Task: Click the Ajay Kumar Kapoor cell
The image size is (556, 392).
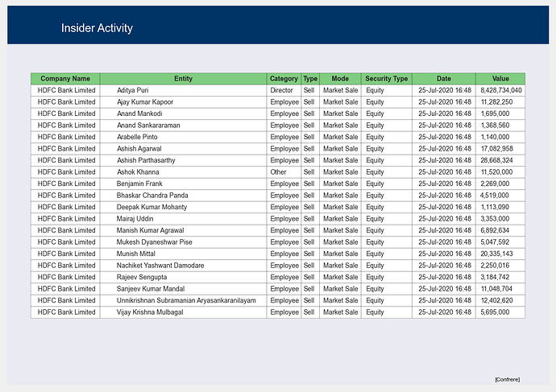Action: 183,102
